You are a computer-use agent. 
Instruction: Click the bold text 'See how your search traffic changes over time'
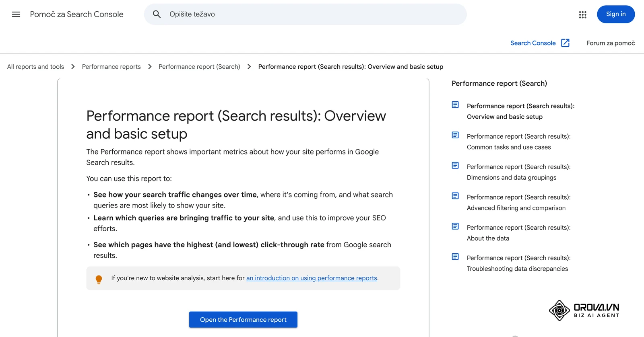click(x=175, y=195)
